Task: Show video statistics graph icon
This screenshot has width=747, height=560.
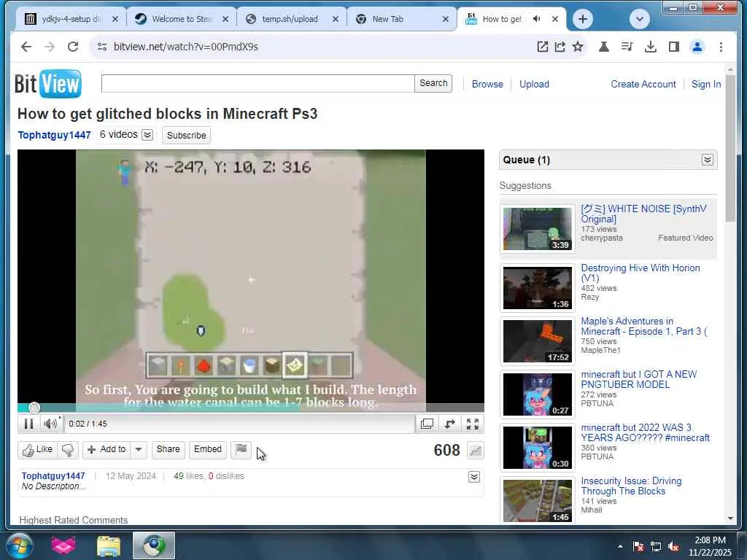Action: (x=475, y=451)
